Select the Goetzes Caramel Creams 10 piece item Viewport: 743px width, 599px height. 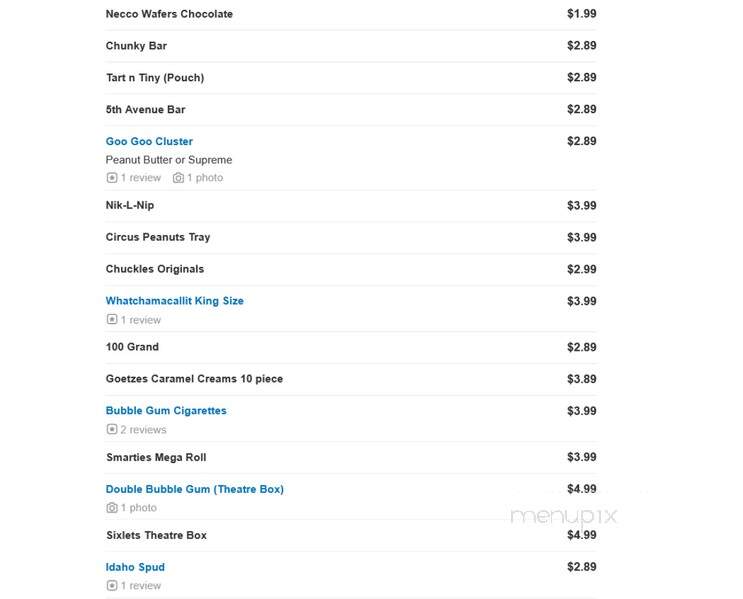pyautogui.click(x=194, y=379)
